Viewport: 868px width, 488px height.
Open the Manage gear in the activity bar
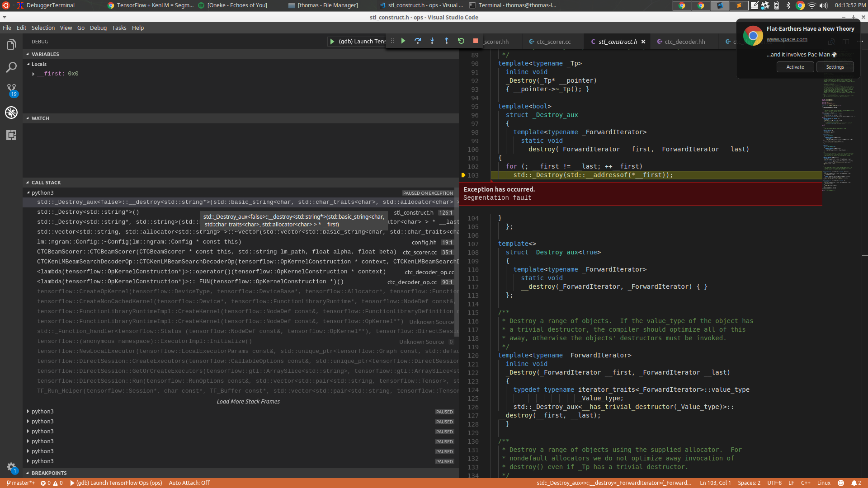click(11, 468)
